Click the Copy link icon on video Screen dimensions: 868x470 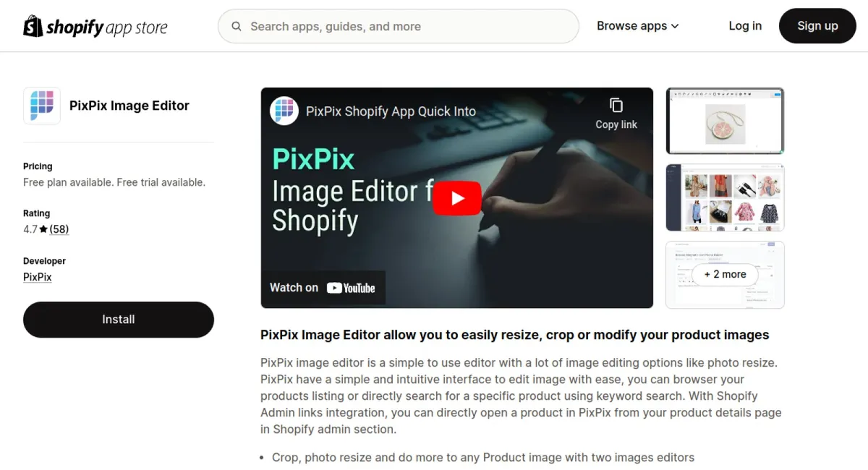[x=616, y=106]
